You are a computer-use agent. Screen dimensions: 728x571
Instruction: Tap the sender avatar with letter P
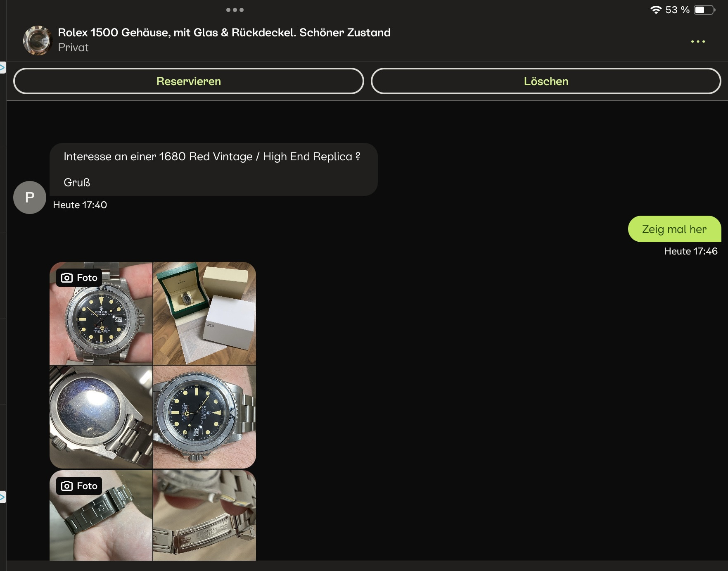click(30, 197)
